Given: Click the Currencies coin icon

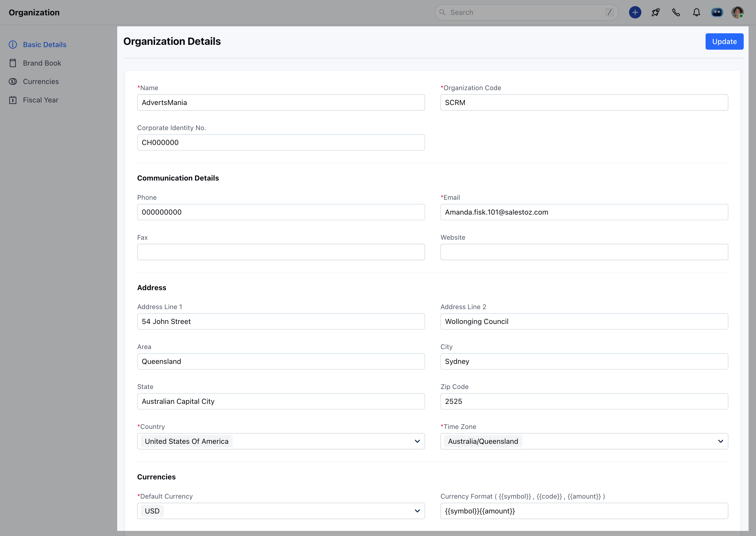Looking at the screenshot, I should click(x=13, y=81).
